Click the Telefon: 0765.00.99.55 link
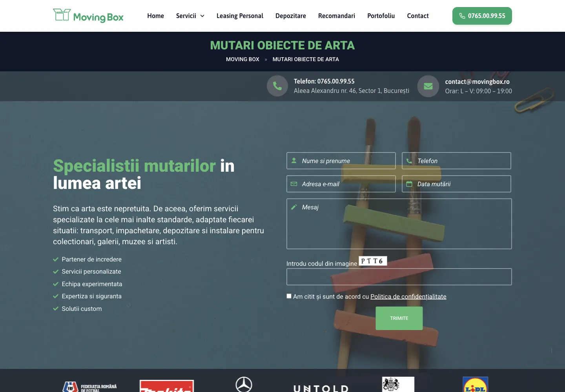 coord(324,81)
